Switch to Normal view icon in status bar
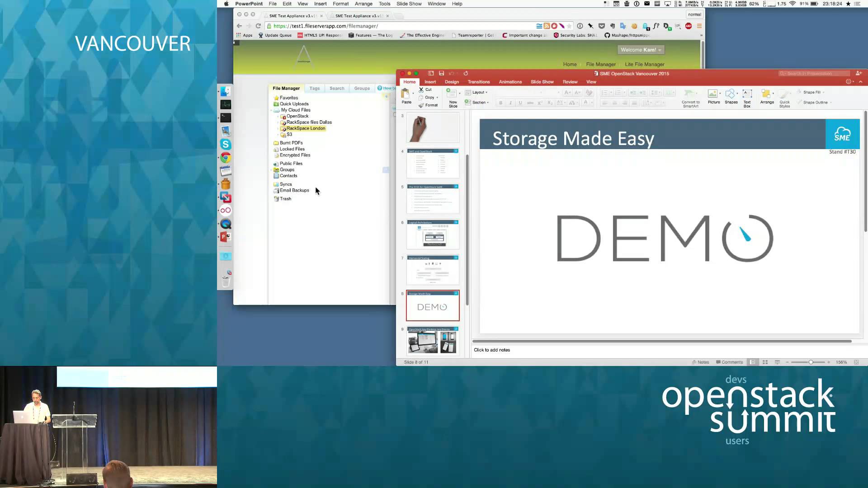This screenshot has height=488, width=868. [x=752, y=362]
